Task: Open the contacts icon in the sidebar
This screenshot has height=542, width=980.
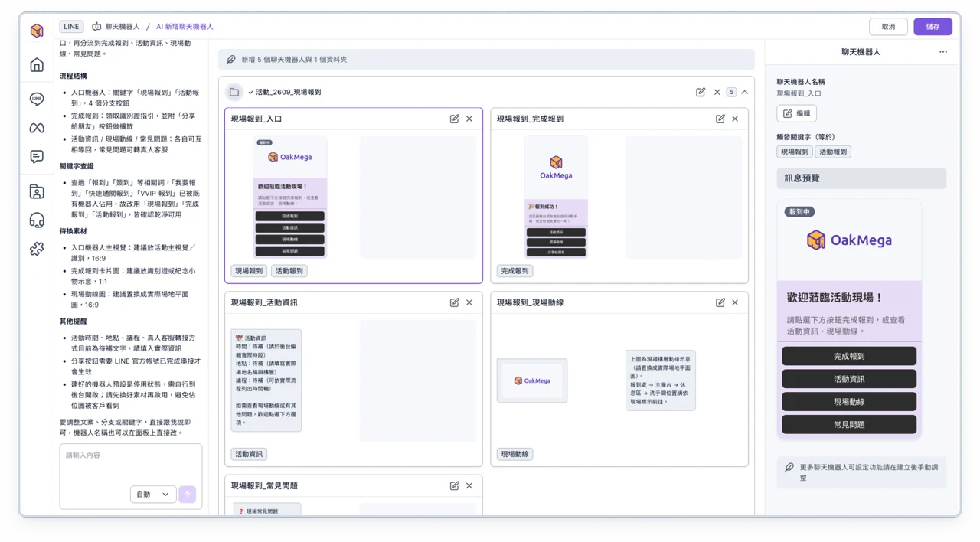Action: (37, 191)
